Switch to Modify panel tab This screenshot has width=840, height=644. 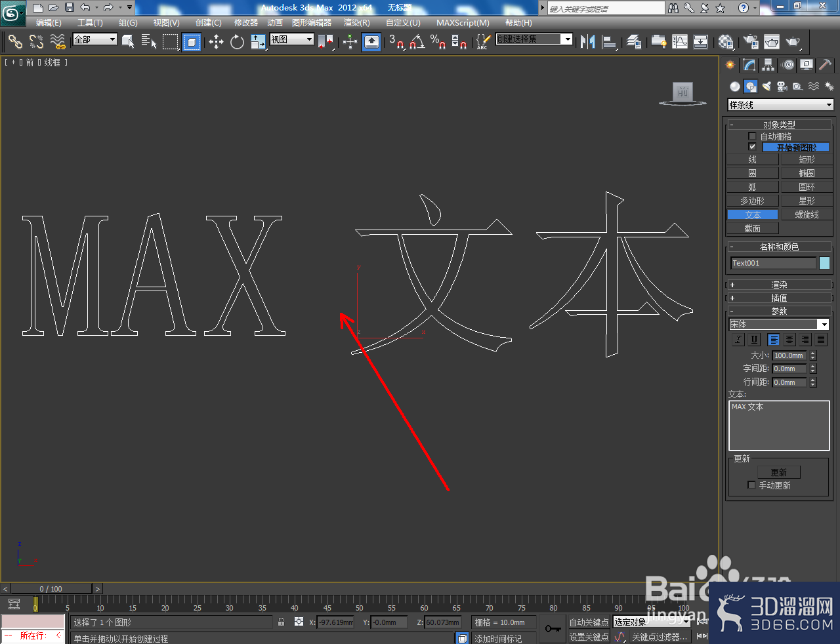[x=749, y=65]
